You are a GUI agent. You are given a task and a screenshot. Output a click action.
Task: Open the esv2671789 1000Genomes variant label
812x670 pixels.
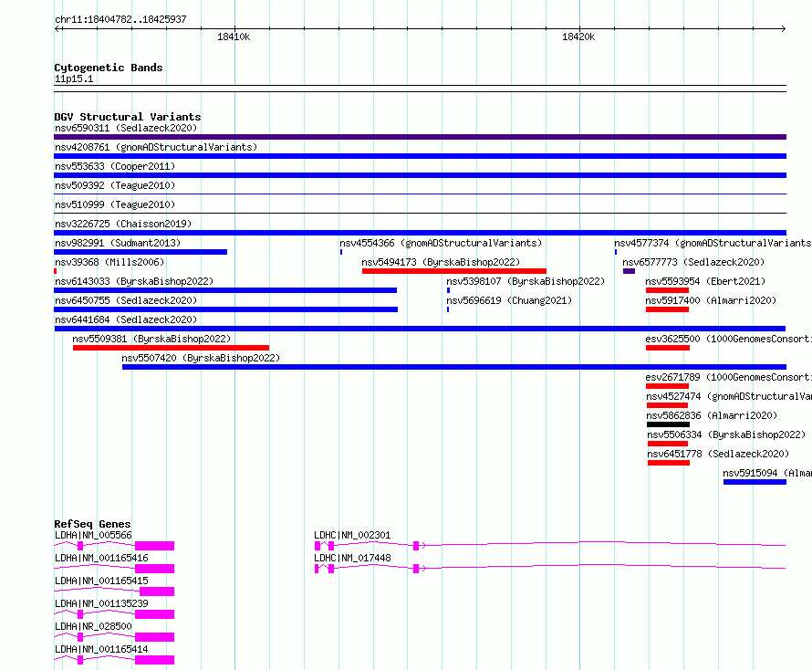728,377
